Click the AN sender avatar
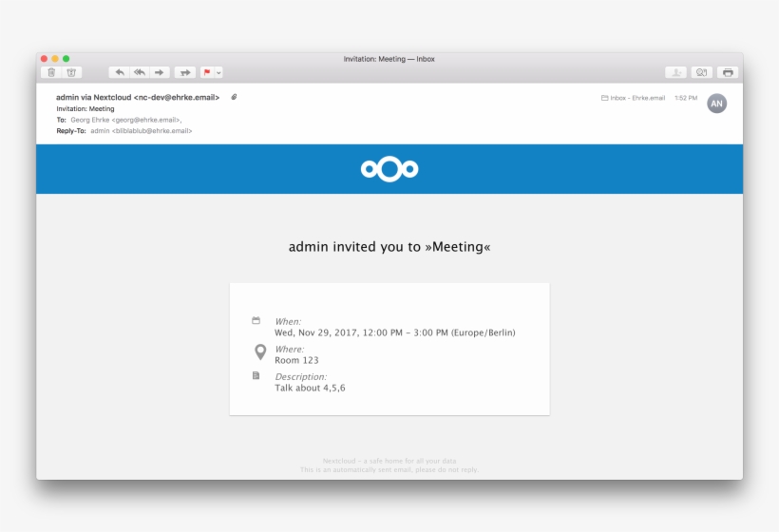This screenshot has width=779, height=532. (x=716, y=103)
